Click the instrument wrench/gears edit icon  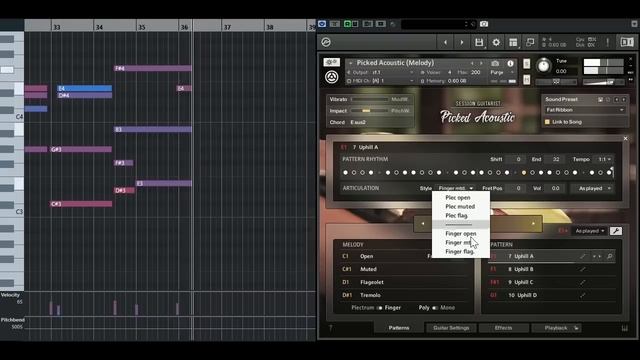point(331,62)
